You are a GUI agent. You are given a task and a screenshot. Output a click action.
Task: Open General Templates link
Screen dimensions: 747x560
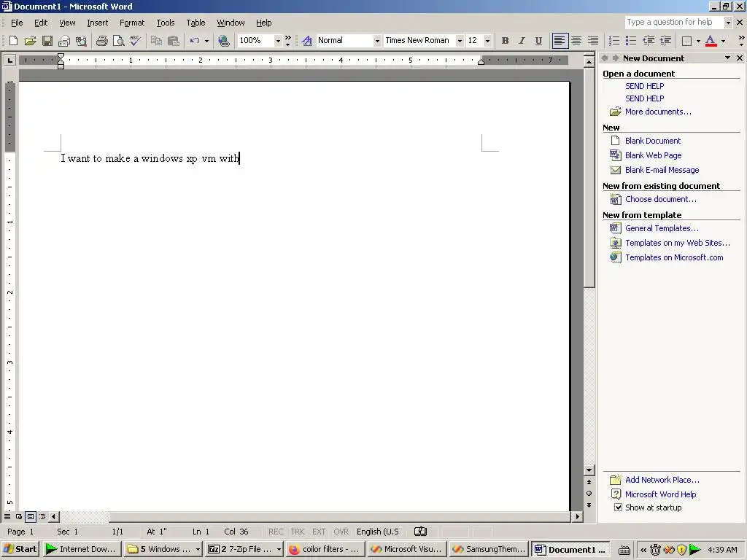(x=662, y=228)
